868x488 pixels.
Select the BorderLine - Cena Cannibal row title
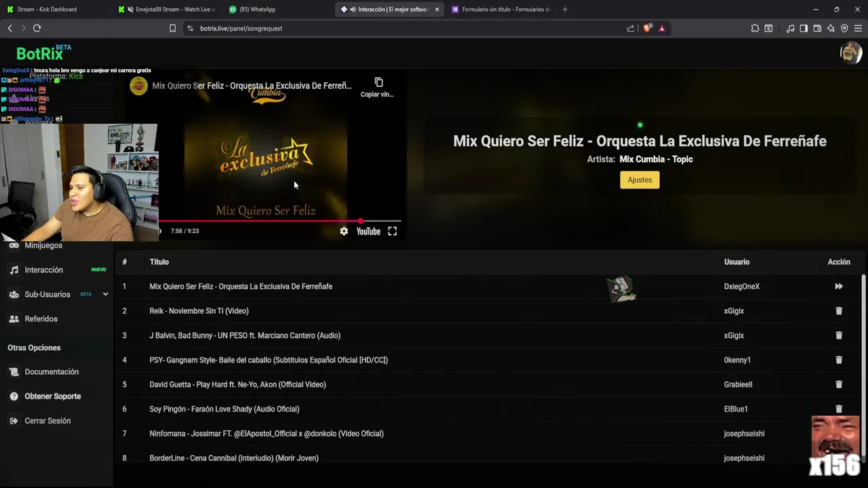[234, 458]
